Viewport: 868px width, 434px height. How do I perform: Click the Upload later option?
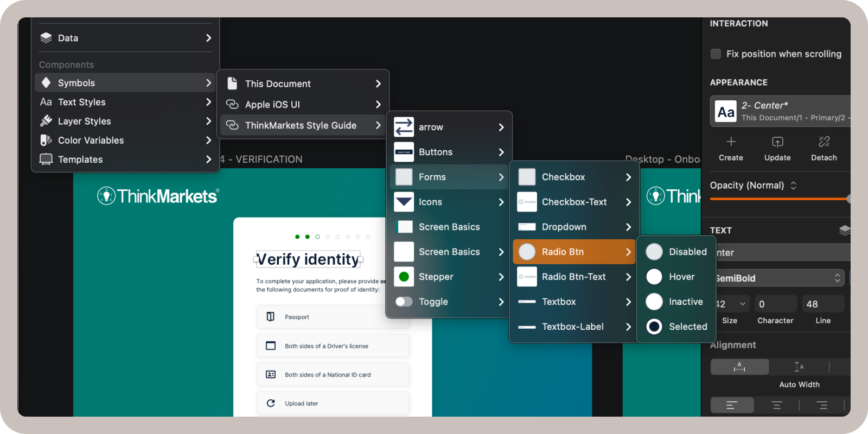pos(333,403)
